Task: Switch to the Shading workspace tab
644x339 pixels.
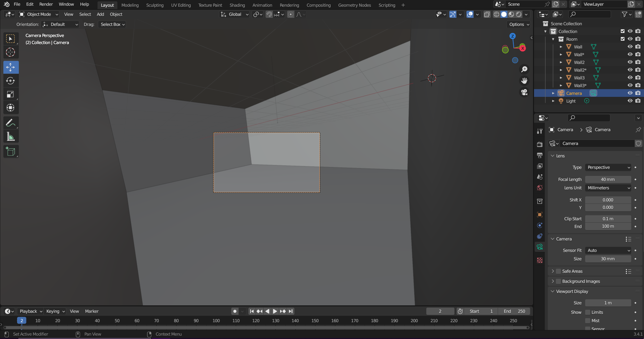Action: [x=237, y=5]
